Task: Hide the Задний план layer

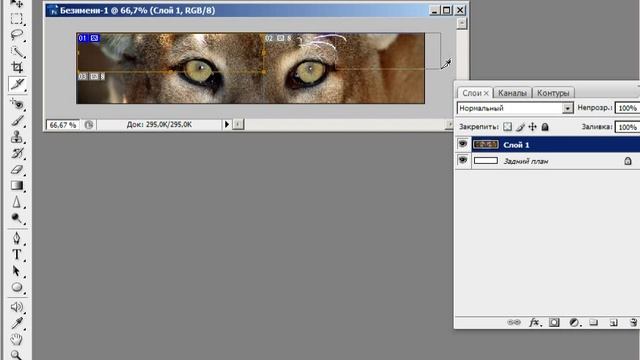Action: click(x=462, y=160)
